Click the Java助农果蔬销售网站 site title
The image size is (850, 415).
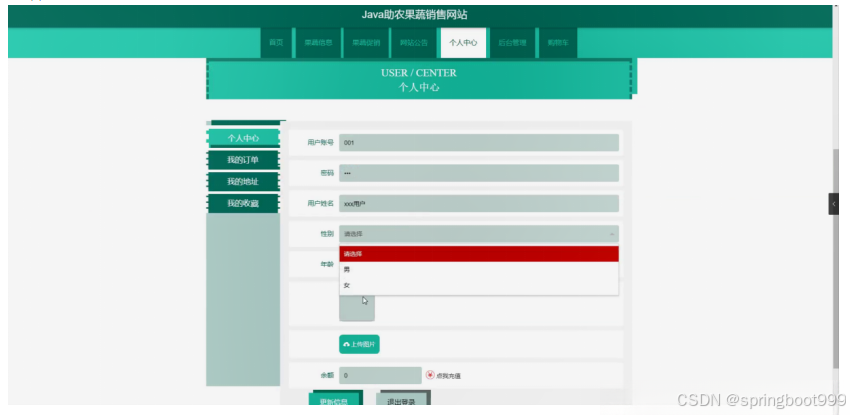tap(414, 15)
